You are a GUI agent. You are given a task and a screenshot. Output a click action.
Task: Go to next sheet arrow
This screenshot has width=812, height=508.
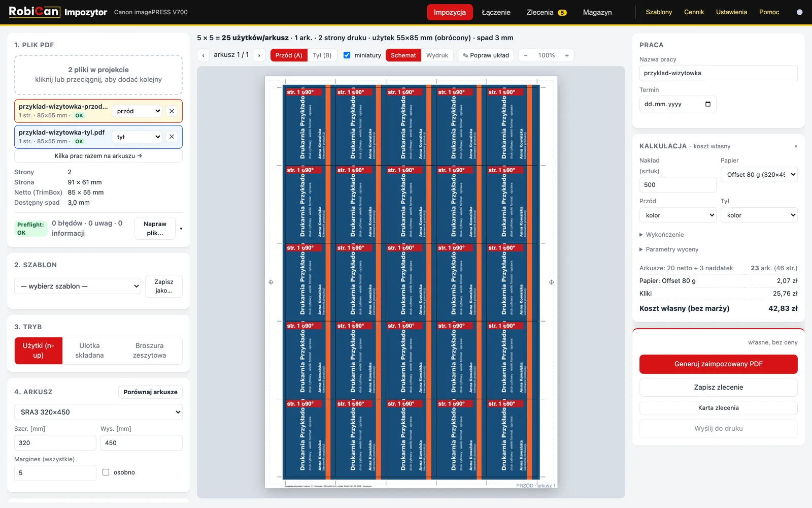pyautogui.click(x=259, y=55)
